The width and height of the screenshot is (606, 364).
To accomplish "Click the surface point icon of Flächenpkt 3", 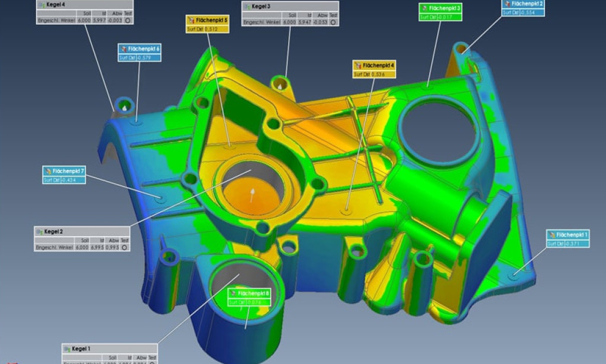I will 424,8.
